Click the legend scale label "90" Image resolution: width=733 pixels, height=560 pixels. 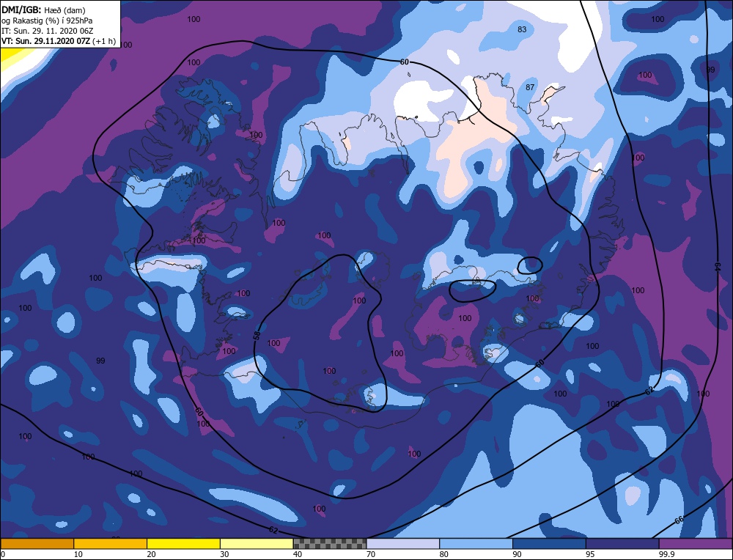pyautogui.click(x=517, y=554)
